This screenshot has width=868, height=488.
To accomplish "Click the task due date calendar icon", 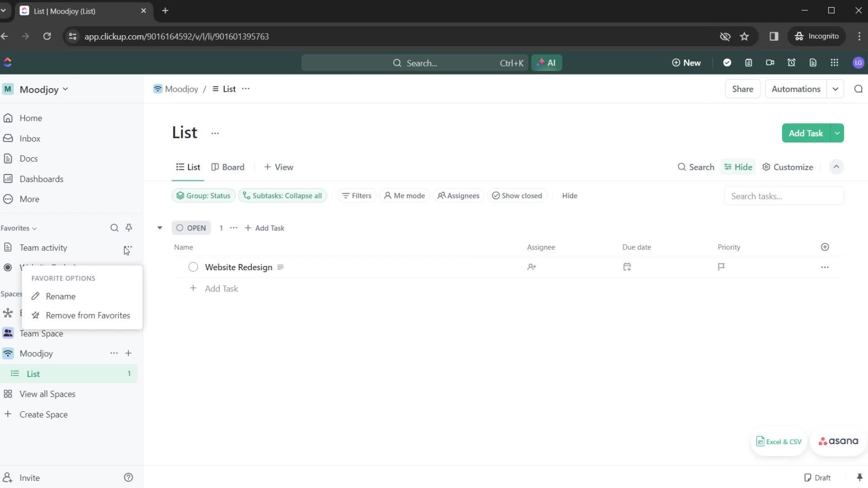I will [x=627, y=266].
